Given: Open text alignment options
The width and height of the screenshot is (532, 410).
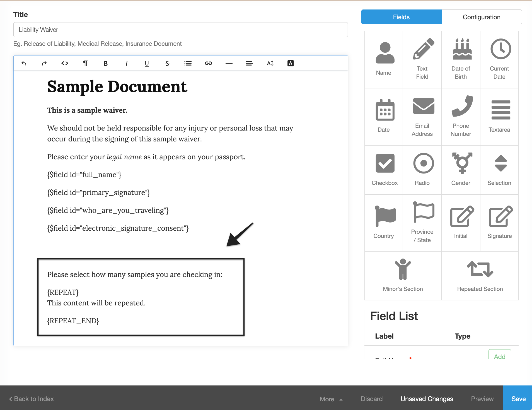Looking at the screenshot, I should [249, 63].
